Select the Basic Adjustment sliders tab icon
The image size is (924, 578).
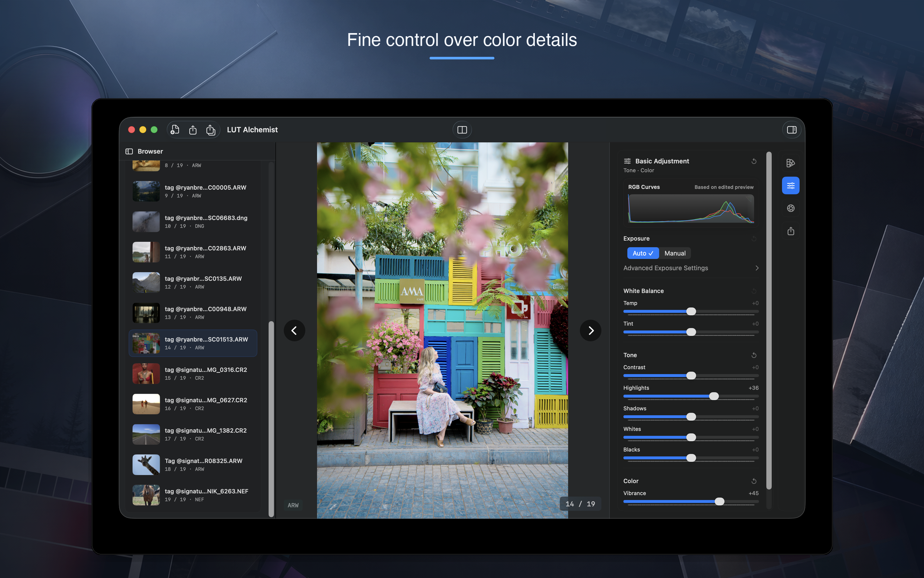(x=790, y=185)
